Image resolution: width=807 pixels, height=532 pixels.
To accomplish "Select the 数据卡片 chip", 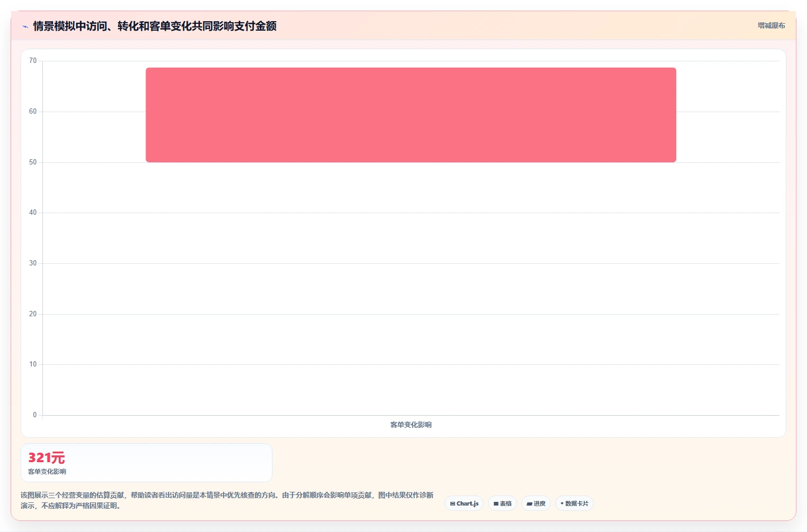I will point(574,503).
